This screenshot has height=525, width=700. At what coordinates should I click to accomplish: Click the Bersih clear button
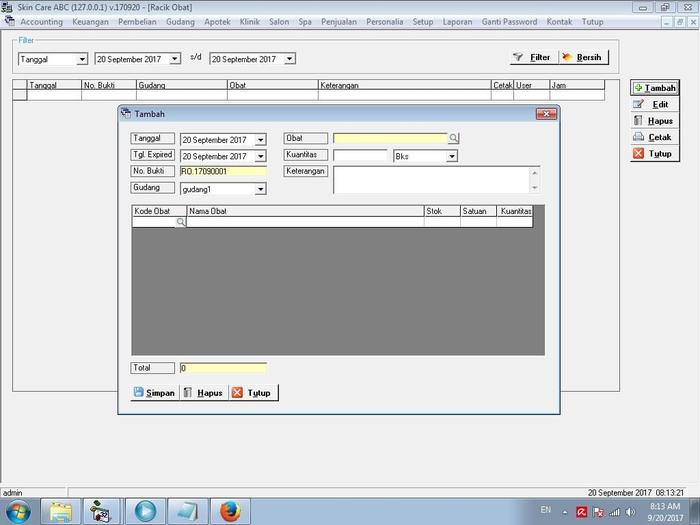coord(582,58)
